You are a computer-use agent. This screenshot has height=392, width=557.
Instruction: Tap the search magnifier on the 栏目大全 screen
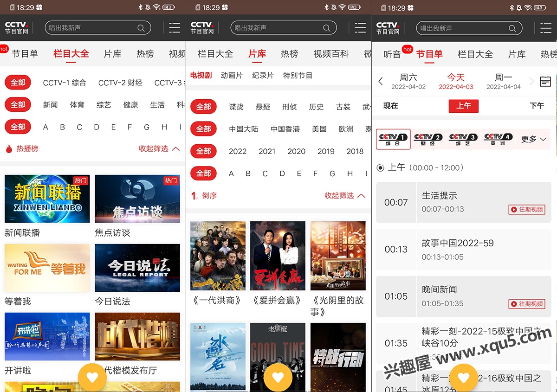(x=141, y=28)
